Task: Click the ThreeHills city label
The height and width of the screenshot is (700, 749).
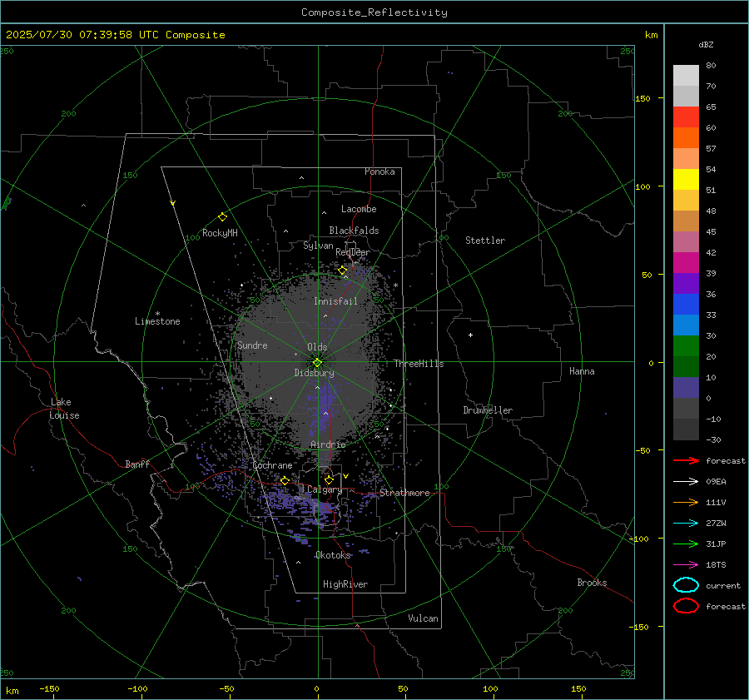Action: click(x=419, y=364)
